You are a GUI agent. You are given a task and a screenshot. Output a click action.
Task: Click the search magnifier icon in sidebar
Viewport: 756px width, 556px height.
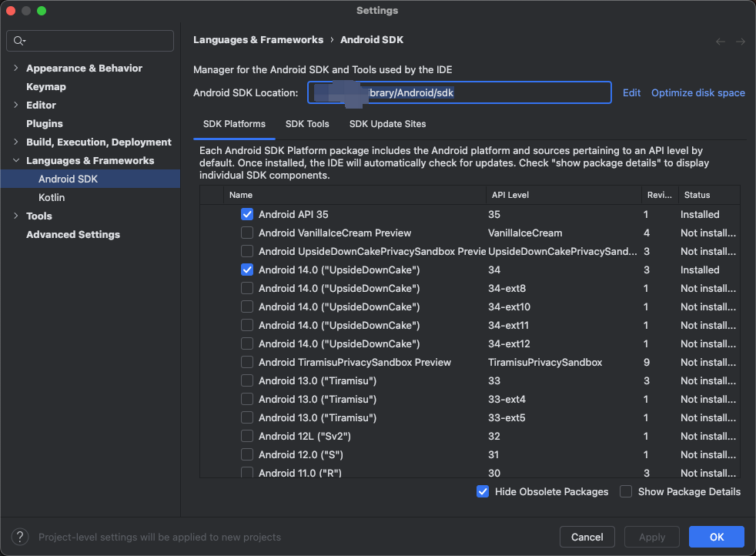(x=19, y=41)
